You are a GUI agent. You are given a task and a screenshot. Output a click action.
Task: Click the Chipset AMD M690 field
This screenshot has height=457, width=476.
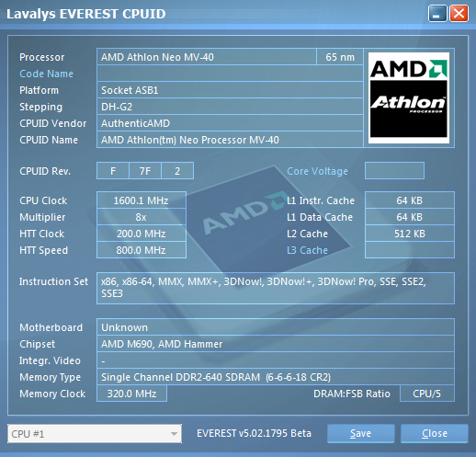(x=276, y=344)
